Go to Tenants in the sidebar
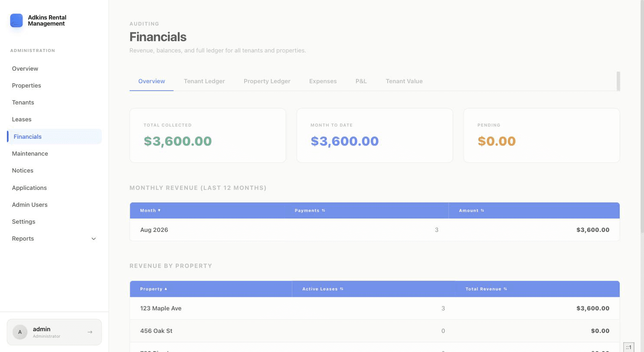 54,102
